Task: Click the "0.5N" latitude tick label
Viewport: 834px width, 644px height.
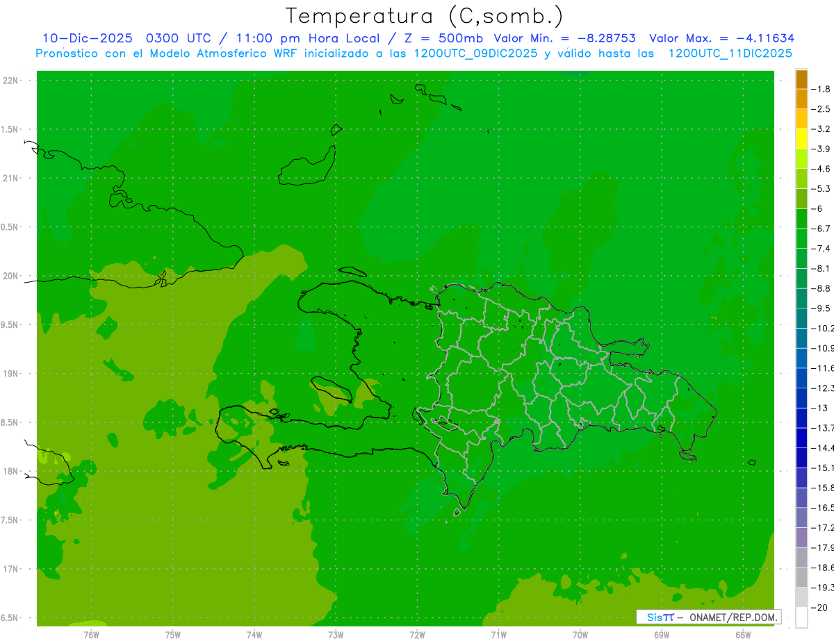Action: pyautogui.click(x=10, y=227)
